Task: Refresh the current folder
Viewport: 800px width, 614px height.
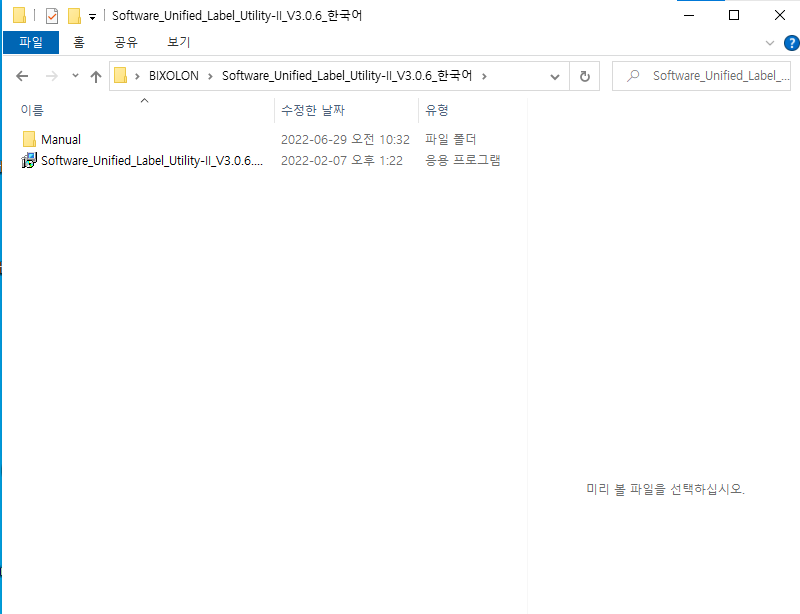Action: pos(585,77)
